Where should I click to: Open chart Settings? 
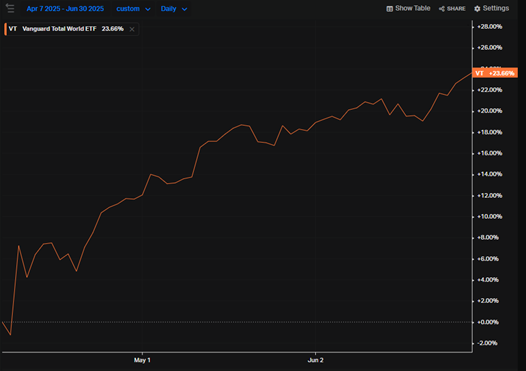coord(491,8)
